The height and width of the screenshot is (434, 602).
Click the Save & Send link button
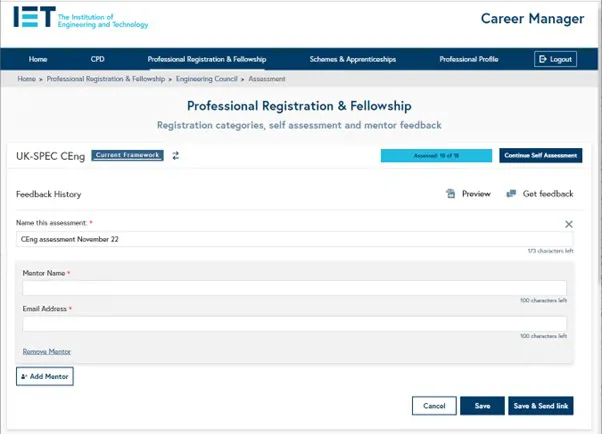pyautogui.click(x=541, y=406)
